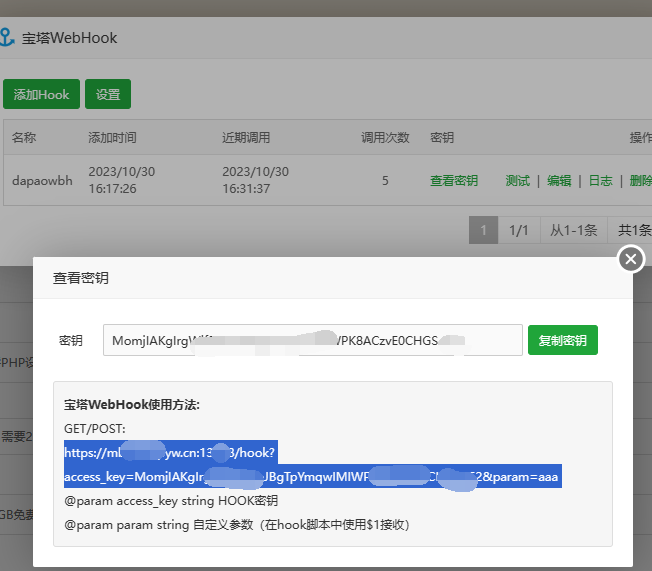652x571 pixels.
Task: Click the call count value 5
Action: (385, 180)
